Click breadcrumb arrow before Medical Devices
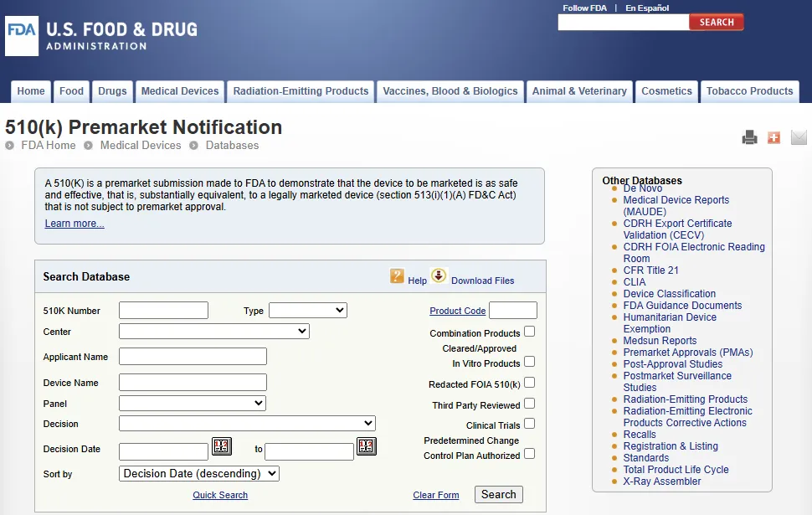 point(88,146)
